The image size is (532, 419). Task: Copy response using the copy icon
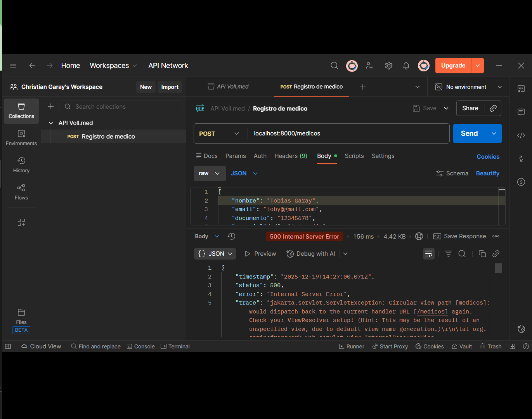click(482, 254)
